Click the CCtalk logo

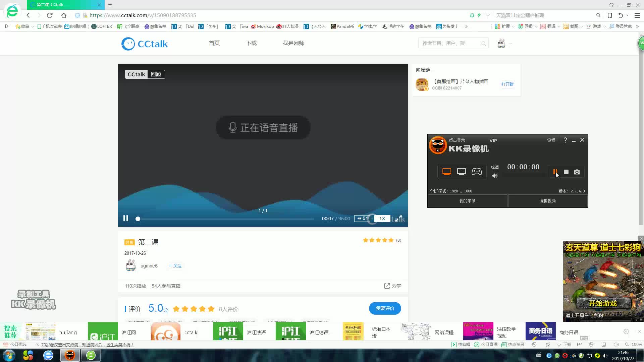click(x=145, y=44)
